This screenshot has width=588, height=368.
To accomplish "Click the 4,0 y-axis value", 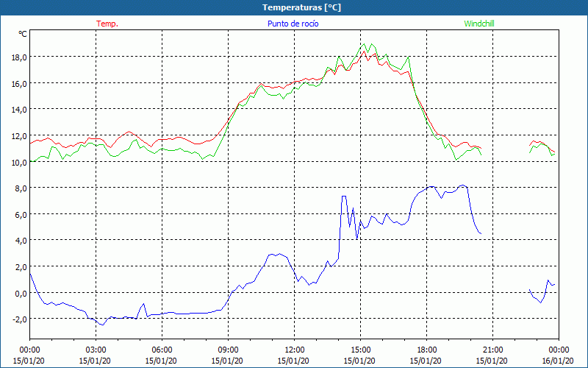I will click(x=21, y=241).
